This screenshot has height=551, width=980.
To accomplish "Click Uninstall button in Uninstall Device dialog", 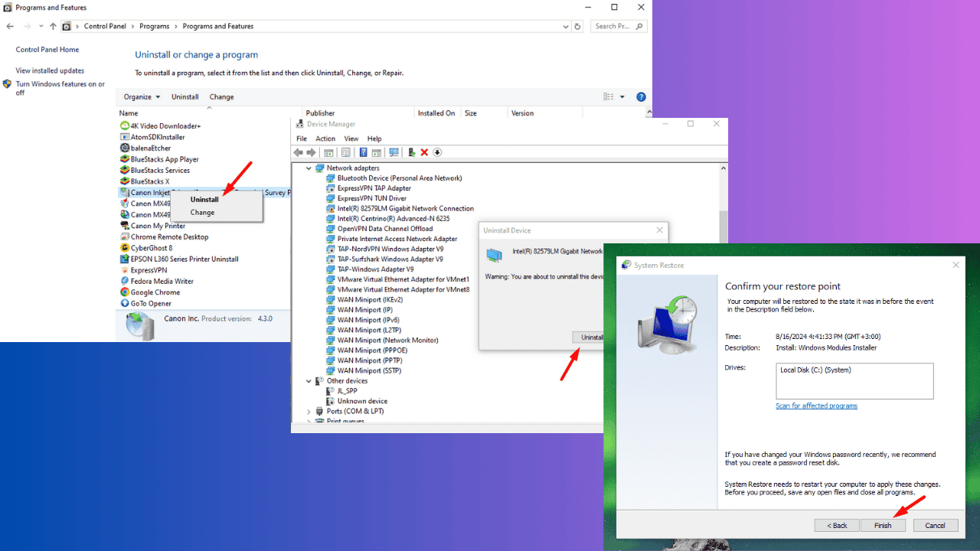I will (x=589, y=337).
